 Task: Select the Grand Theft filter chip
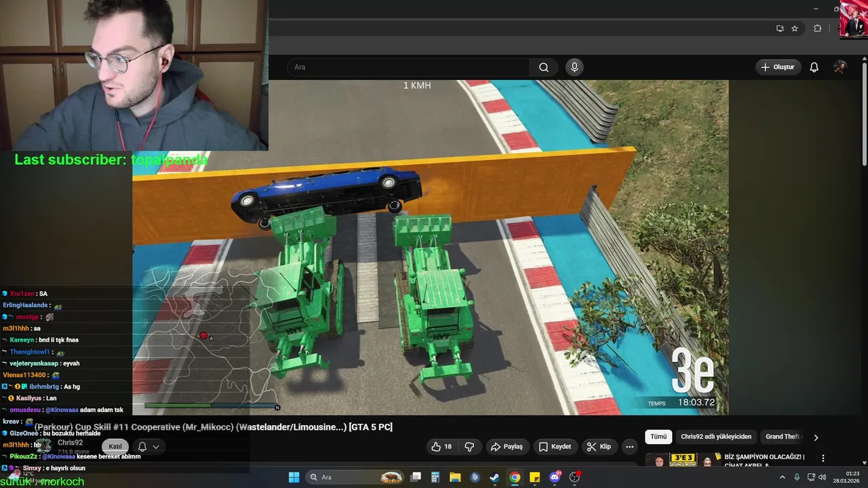(x=783, y=436)
